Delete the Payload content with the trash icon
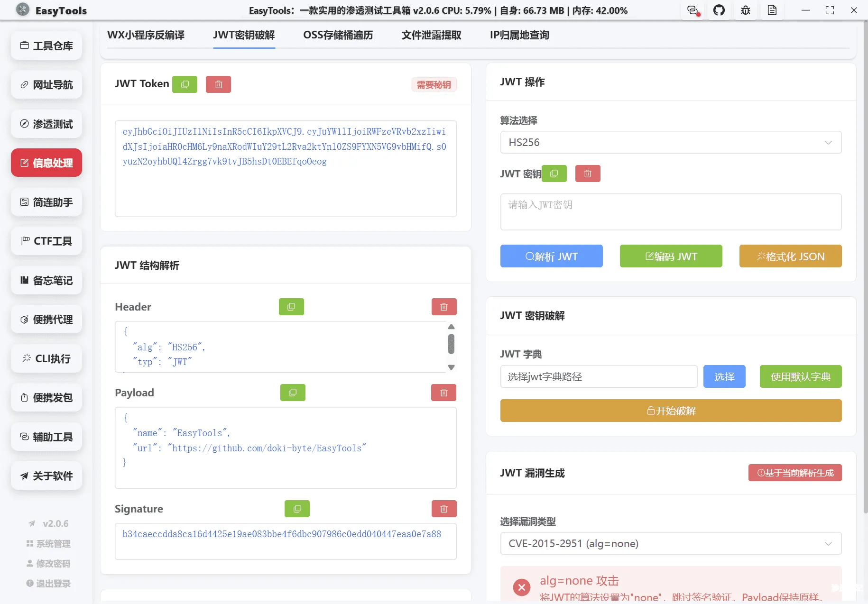 (x=443, y=392)
